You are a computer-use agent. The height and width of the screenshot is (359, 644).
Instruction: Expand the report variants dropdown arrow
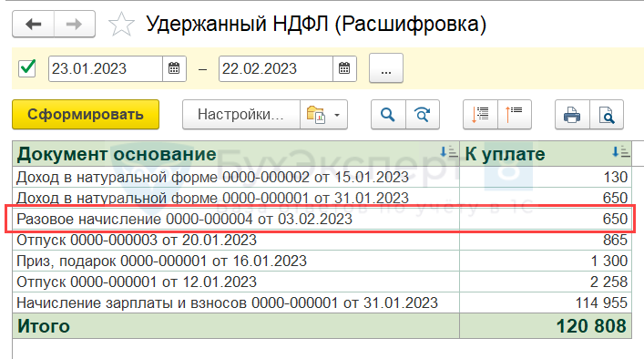click(x=337, y=115)
